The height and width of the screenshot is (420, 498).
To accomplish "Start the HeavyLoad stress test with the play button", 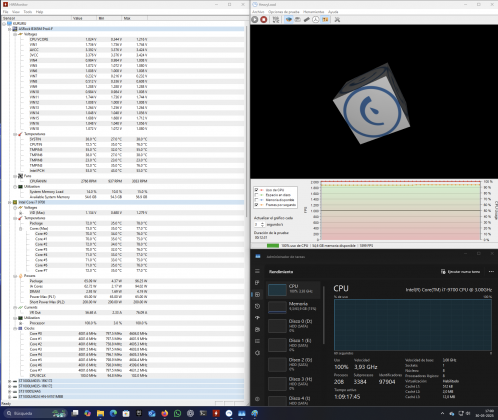I will pos(255,20).
